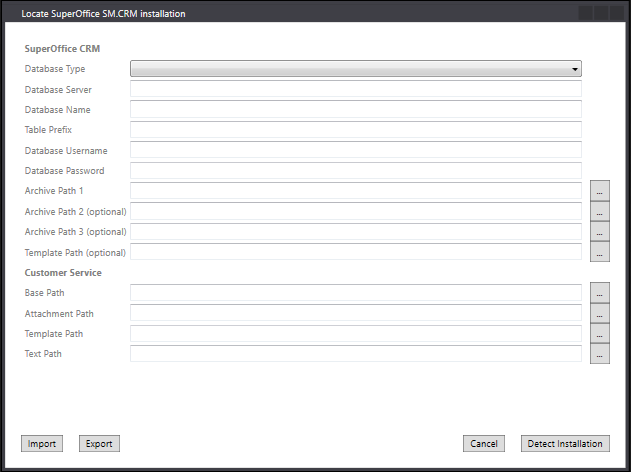Focus the Database Name text box
The height and width of the screenshot is (472, 631).
[x=356, y=109]
